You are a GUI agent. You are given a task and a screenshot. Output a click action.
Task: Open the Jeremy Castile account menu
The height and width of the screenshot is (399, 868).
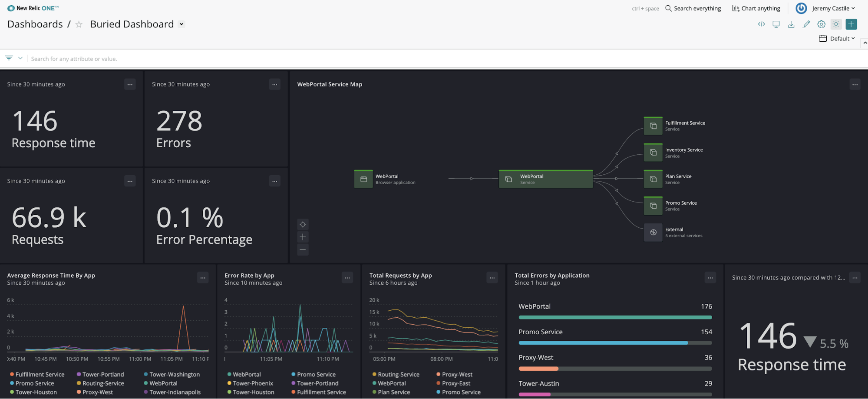(x=833, y=8)
